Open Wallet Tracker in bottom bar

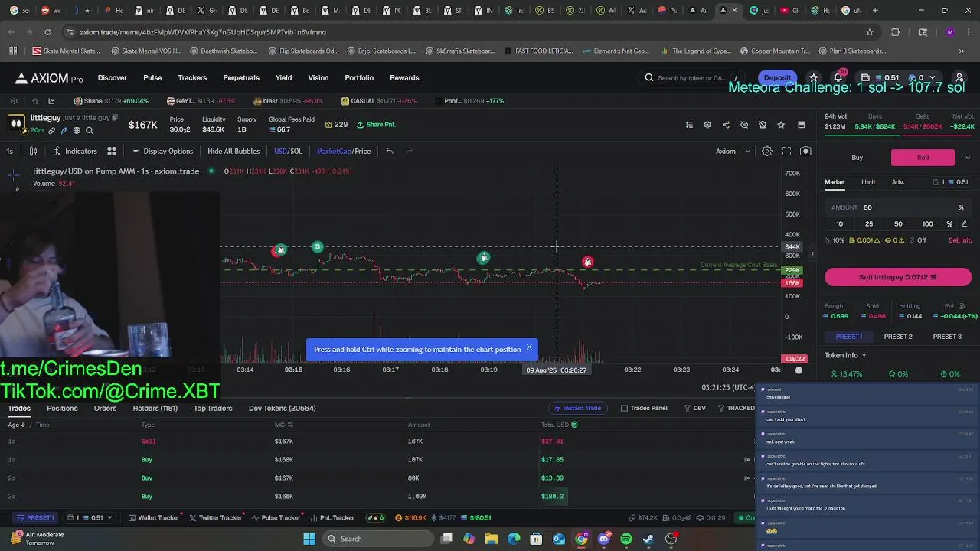[154, 518]
